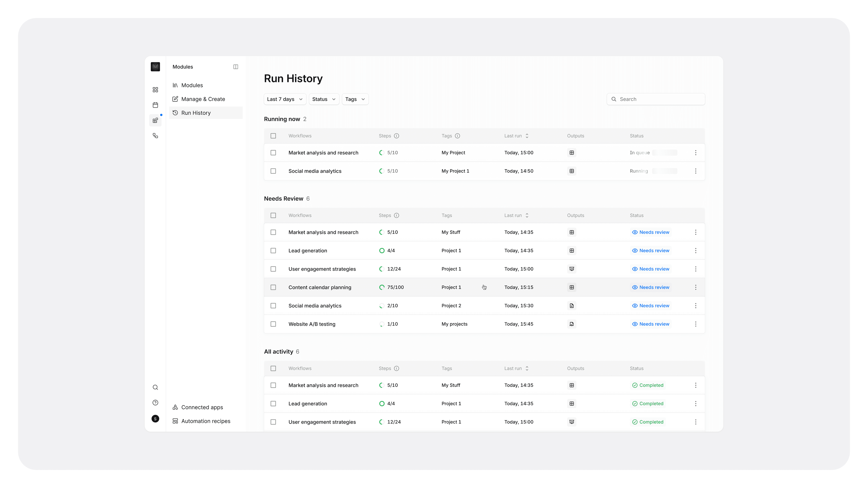This screenshot has height=488, width=868.
Task: Collapse the Modules sidebar panel icon
Action: [x=236, y=67]
